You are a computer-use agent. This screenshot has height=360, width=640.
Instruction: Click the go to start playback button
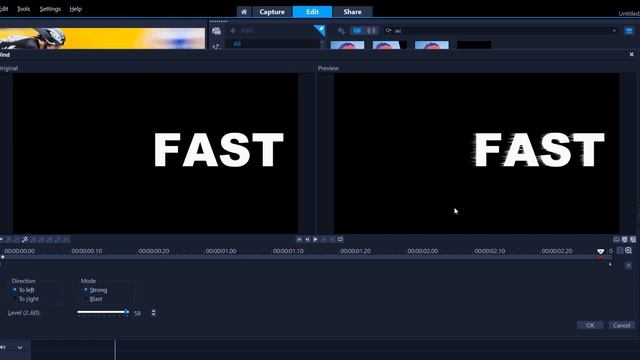pyautogui.click(x=299, y=240)
